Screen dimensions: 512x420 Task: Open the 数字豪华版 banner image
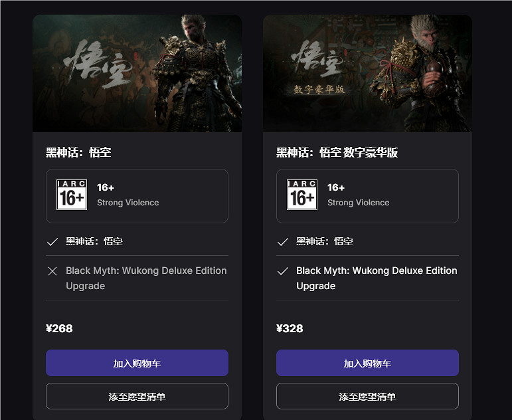coord(367,73)
